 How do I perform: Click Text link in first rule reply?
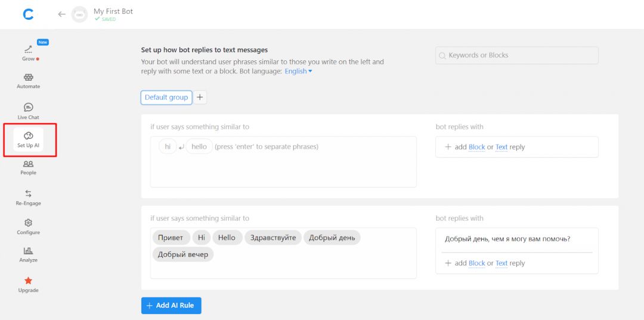pos(501,147)
